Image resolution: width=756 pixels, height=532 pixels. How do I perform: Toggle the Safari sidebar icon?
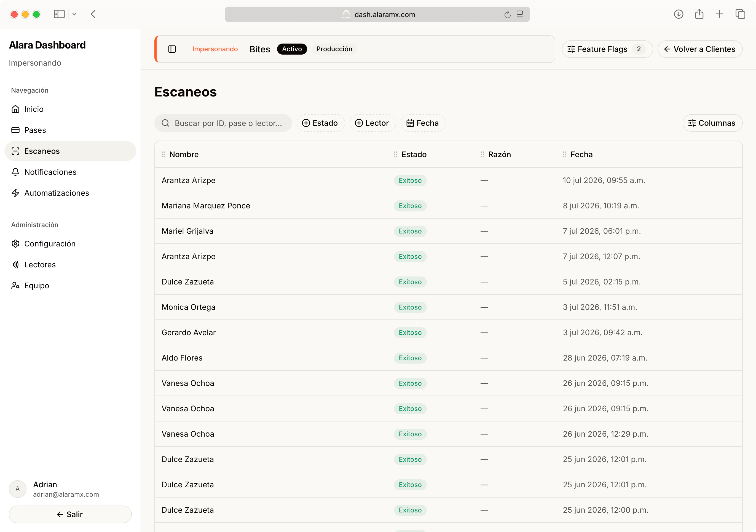click(x=59, y=14)
